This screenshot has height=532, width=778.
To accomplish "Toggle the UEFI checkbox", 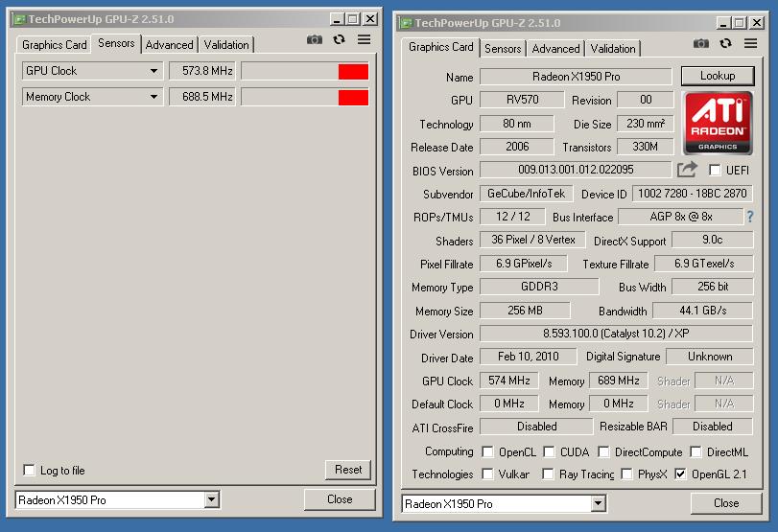I will (715, 170).
